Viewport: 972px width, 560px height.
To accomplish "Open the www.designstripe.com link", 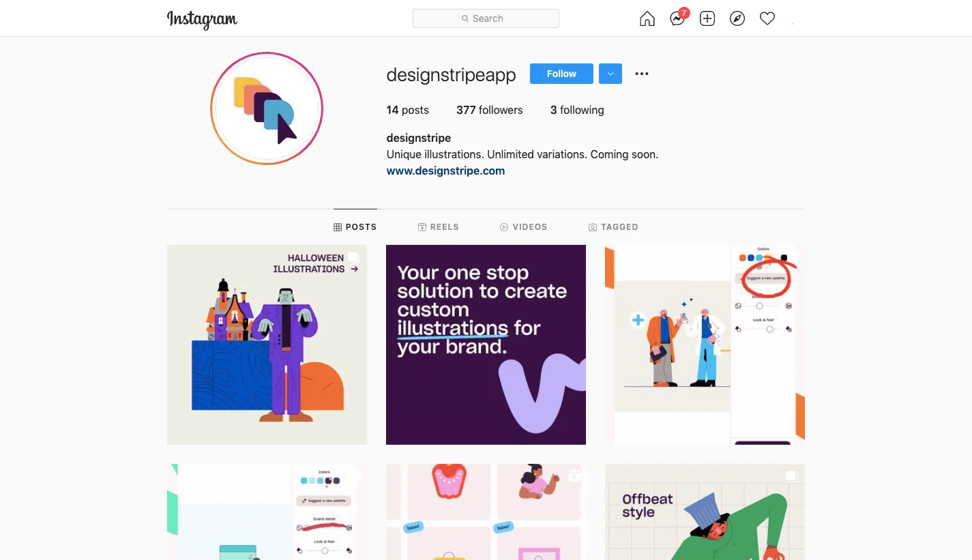I will (x=445, y=171).
